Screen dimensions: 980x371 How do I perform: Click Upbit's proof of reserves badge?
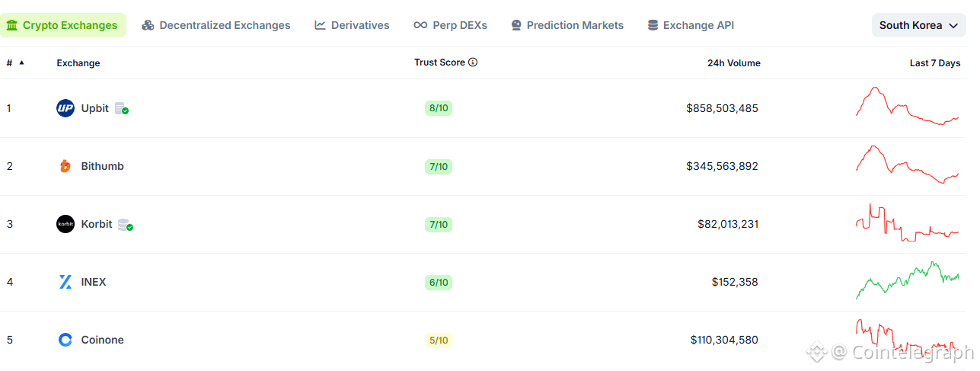point(122,109)
